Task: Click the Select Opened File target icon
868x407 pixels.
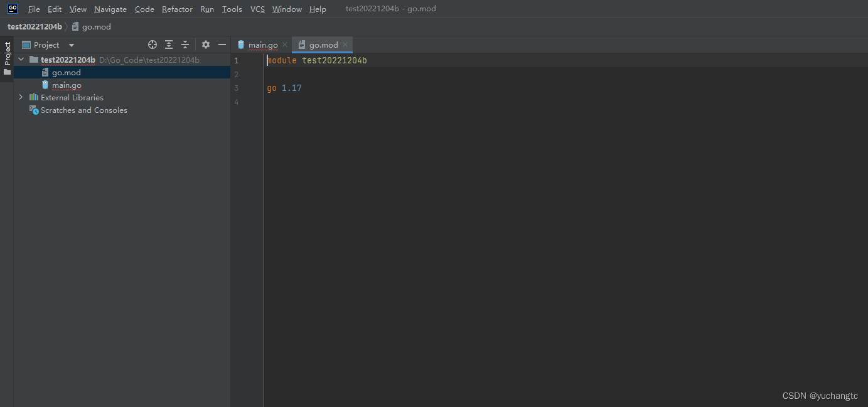Action: [153, 45]
